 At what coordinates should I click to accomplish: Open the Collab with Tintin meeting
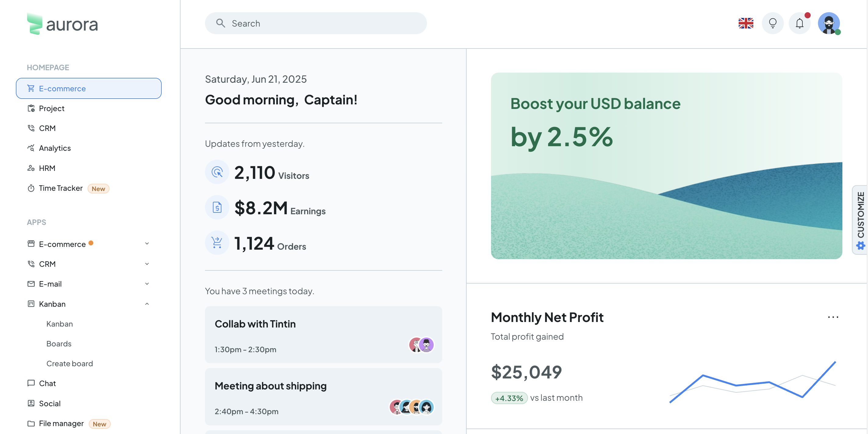pyautogui.click(x=323, y=335)
